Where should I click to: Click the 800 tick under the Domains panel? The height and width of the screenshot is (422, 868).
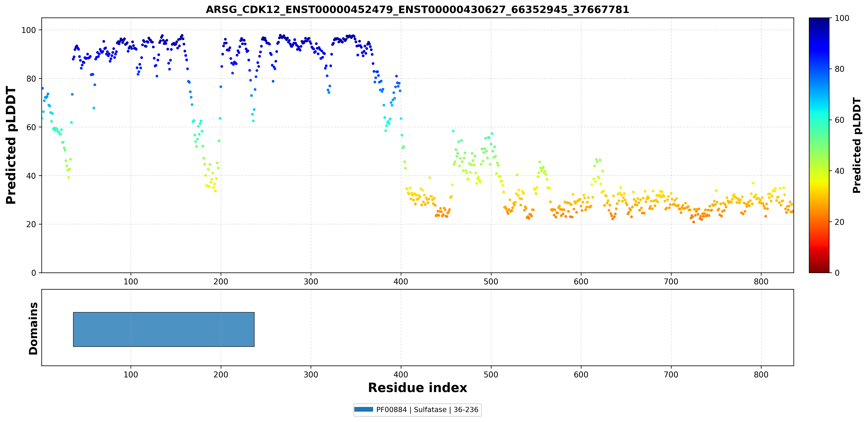(761, 374)
